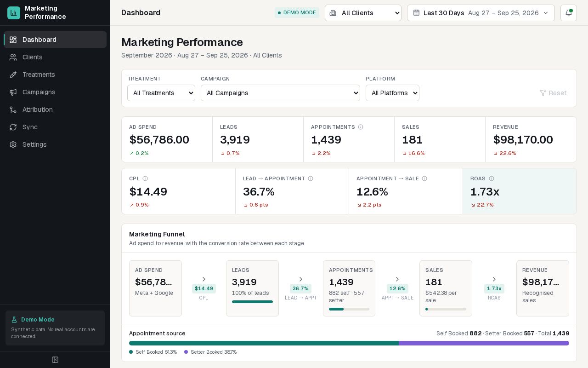Expand the All Platforms dropdown
The height and width of the screenshot is (368, 588).
click(392, 93)
